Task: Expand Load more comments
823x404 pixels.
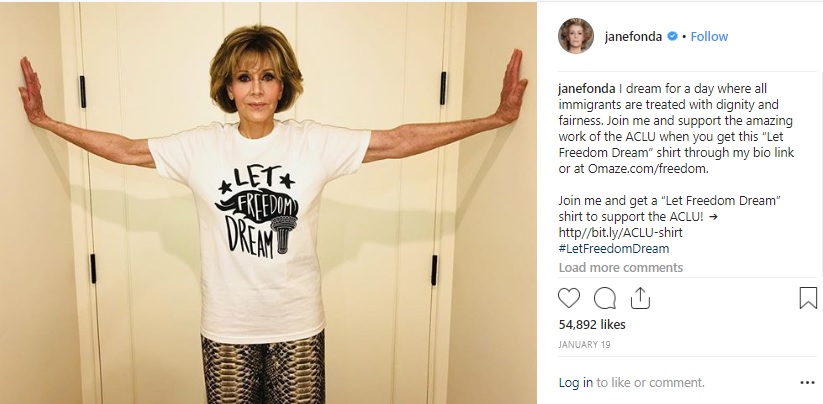Action: (x=621, y=268)
